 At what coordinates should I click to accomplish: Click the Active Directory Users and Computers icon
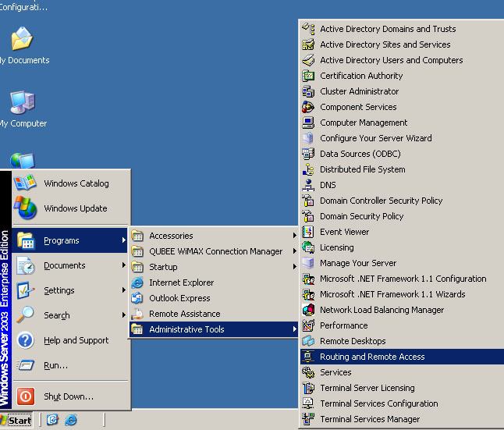(308, 60)
